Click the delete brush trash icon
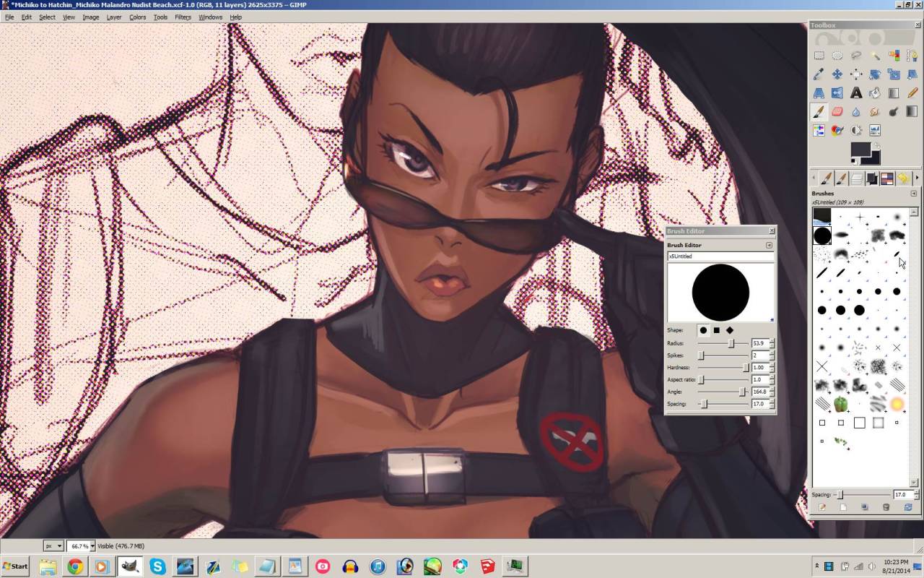 [x=886, y=507]
